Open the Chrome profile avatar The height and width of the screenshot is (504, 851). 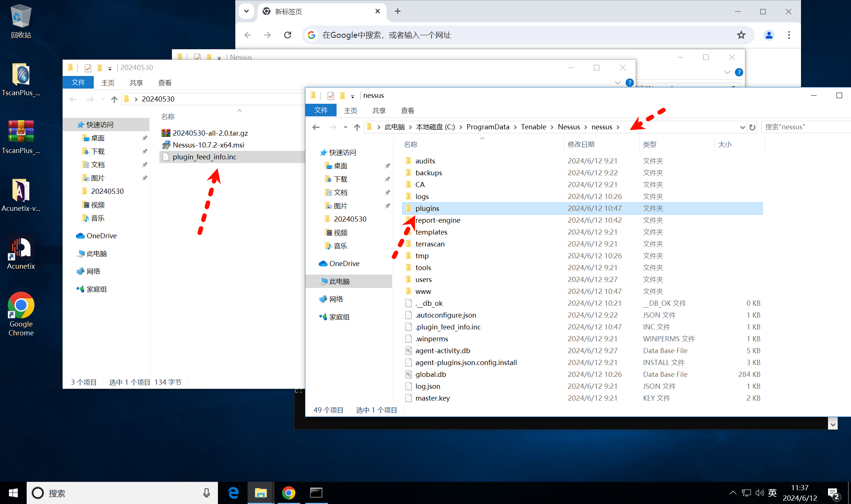(x=769, y=35)
